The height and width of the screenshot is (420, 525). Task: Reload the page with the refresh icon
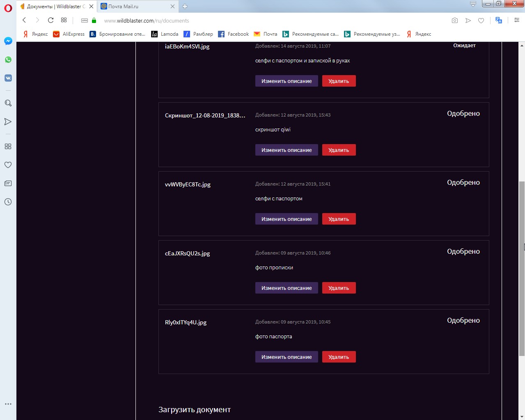pyautogui.click(x=50, y=20)
